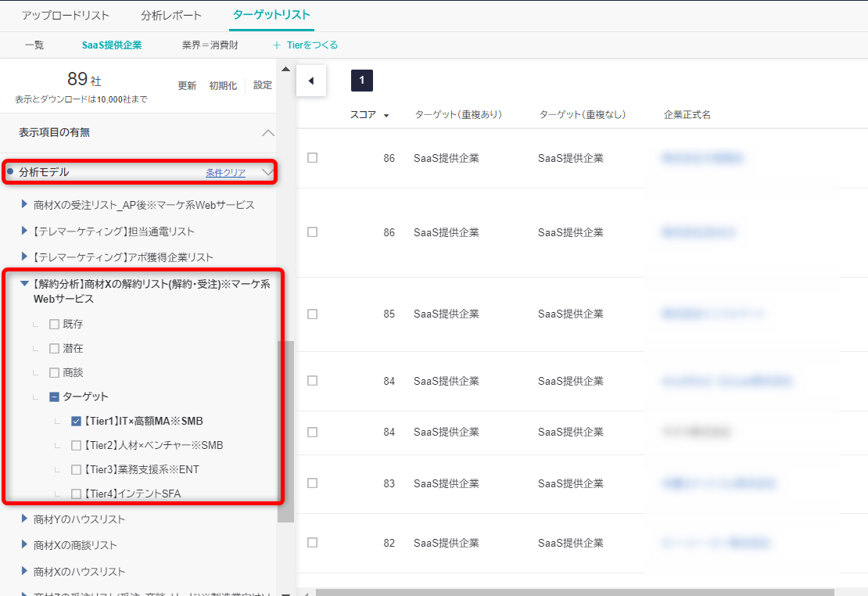
Task: Expand 【テレマーケティング】担当通電リスト triangle icon
Action: pos(25,232)
